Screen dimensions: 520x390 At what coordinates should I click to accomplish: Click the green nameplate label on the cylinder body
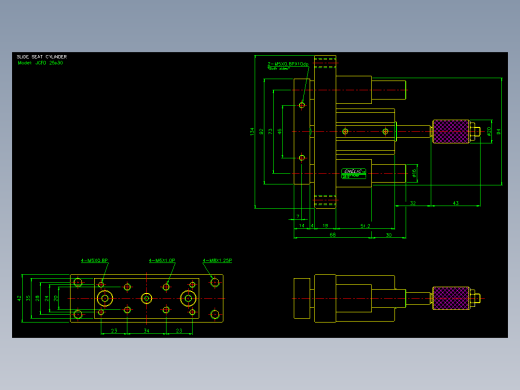353,173
